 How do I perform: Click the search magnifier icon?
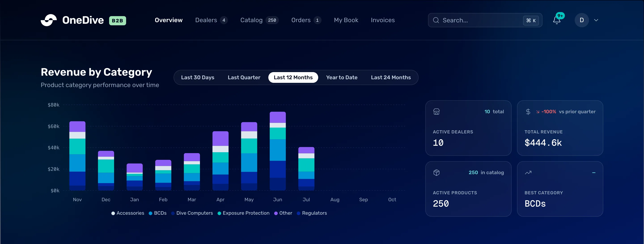(436, 20)
